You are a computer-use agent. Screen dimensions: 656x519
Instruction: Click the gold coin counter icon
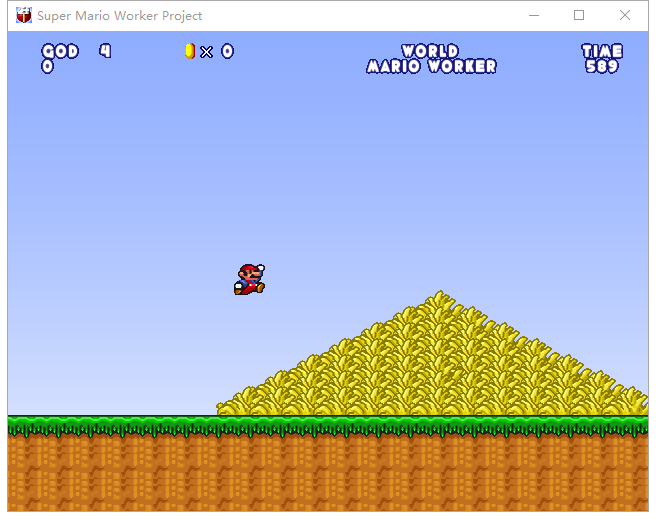(190, 51)
